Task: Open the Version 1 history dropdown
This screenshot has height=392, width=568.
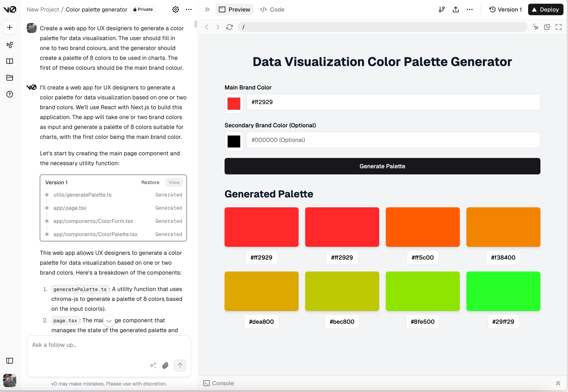Action: [x=505, y=10]
